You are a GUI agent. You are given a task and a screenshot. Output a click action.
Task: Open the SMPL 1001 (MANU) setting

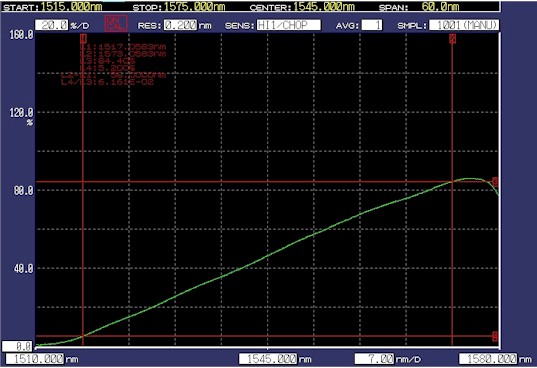pyautogui.click(x=464, y=25)
